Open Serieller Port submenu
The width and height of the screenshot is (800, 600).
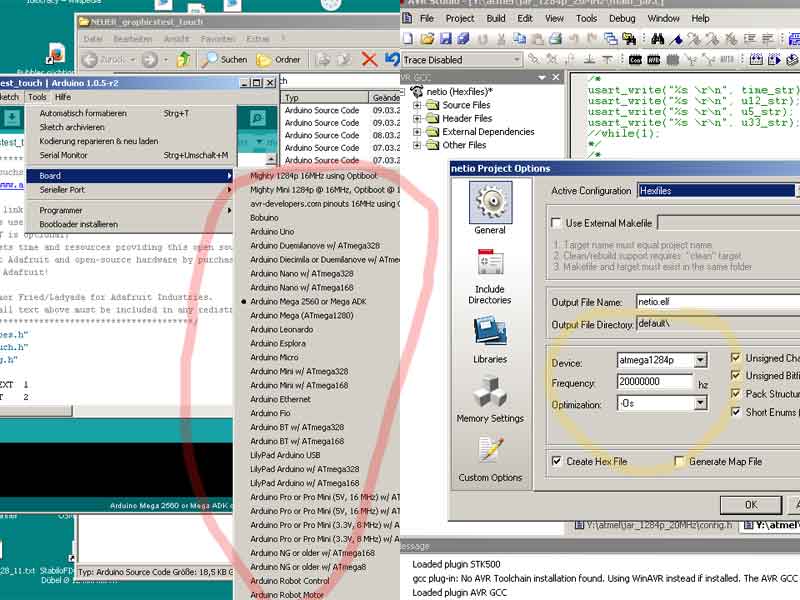coord(130,190)
